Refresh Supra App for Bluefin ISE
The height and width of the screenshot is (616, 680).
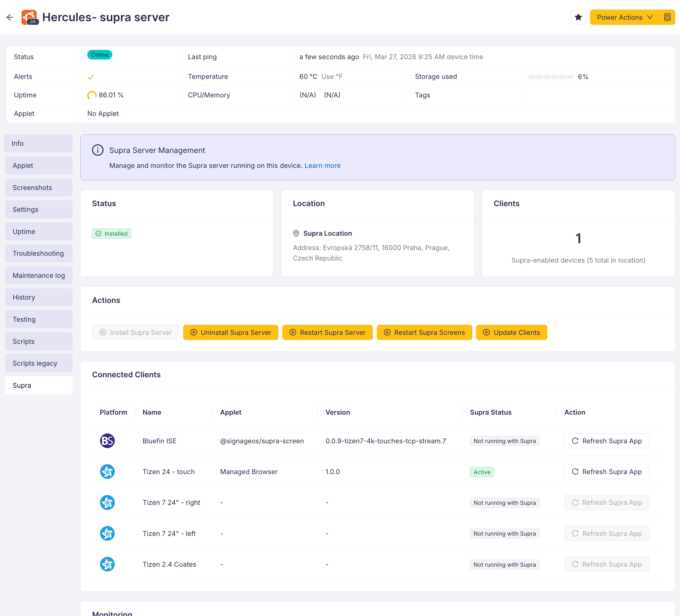(x=607, y=441)
